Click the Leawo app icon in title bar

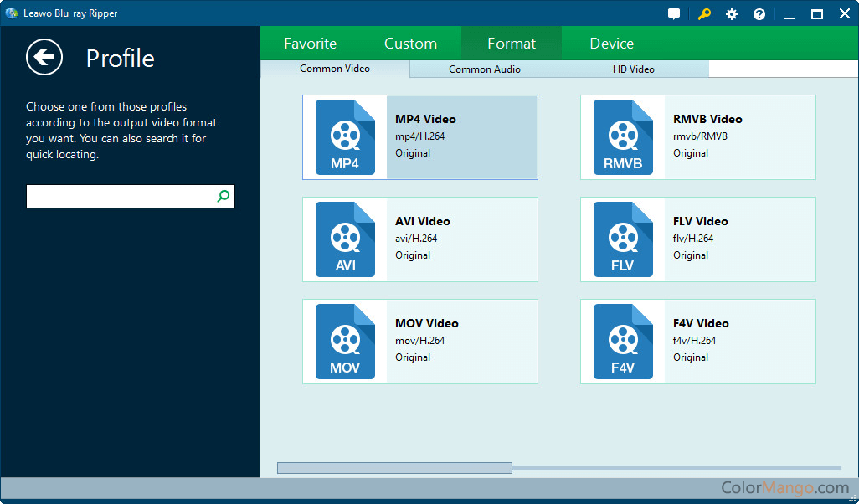12,13
